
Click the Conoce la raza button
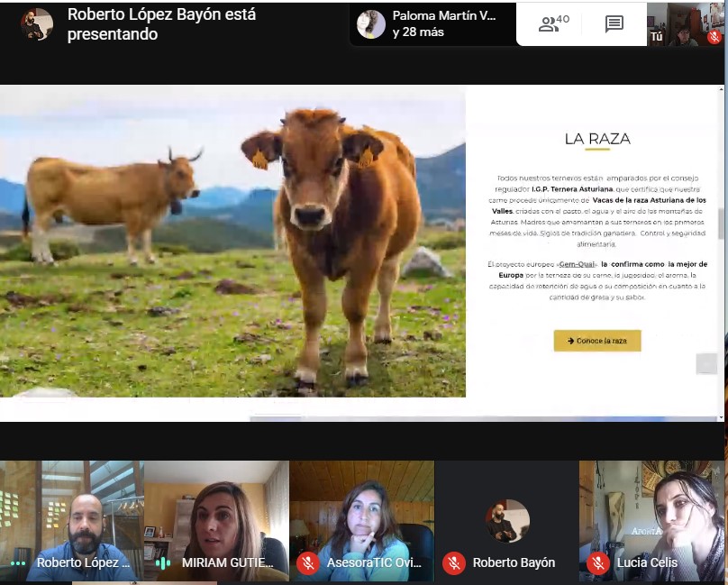pyautogui.click(x=597, y=341)
